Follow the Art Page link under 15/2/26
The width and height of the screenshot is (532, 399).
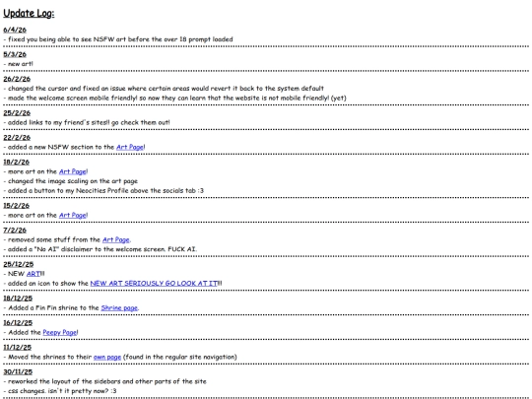point(73,215)
